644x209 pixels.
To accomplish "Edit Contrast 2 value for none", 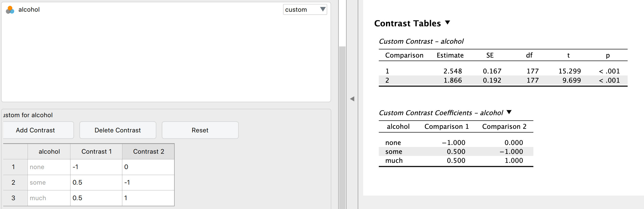I will 148,167.
